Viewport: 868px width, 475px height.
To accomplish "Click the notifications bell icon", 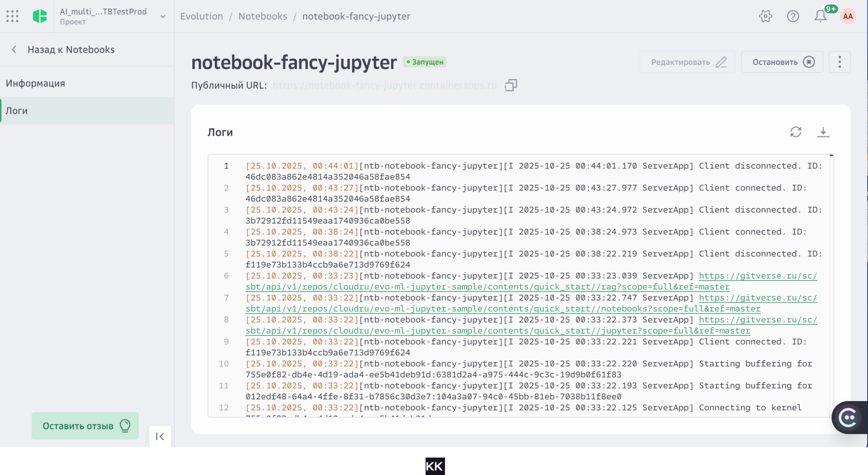I will tap(820, 16).
